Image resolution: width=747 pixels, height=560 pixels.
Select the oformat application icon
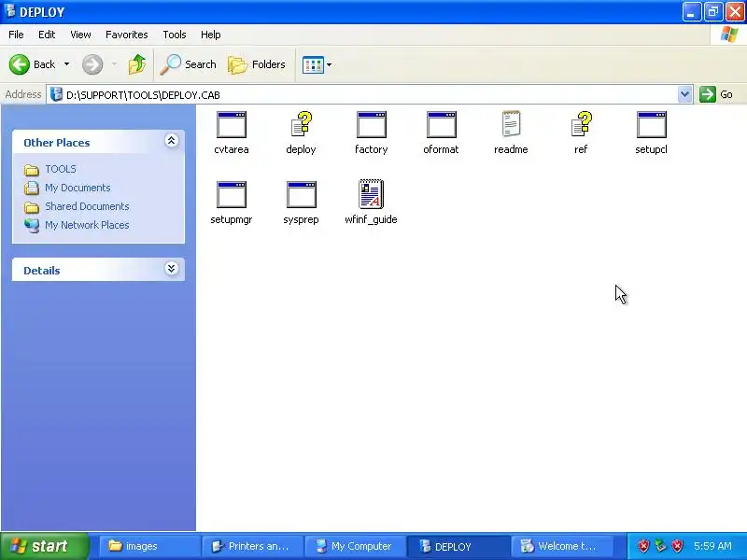441,125
